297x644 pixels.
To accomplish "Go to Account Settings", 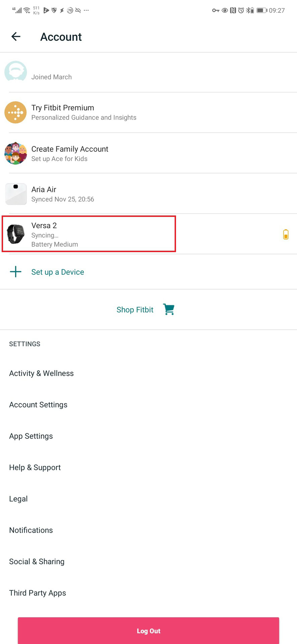I will tap(38, 405).
